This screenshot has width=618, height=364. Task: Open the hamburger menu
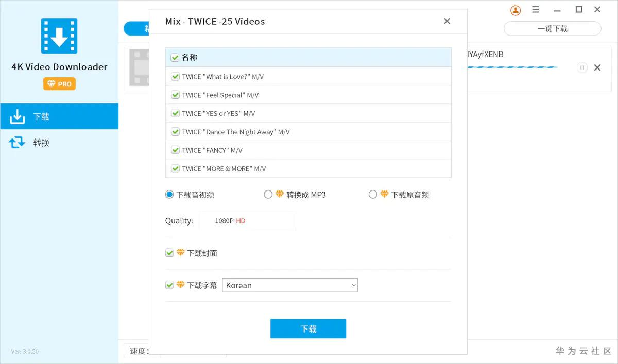pos(536,9)
